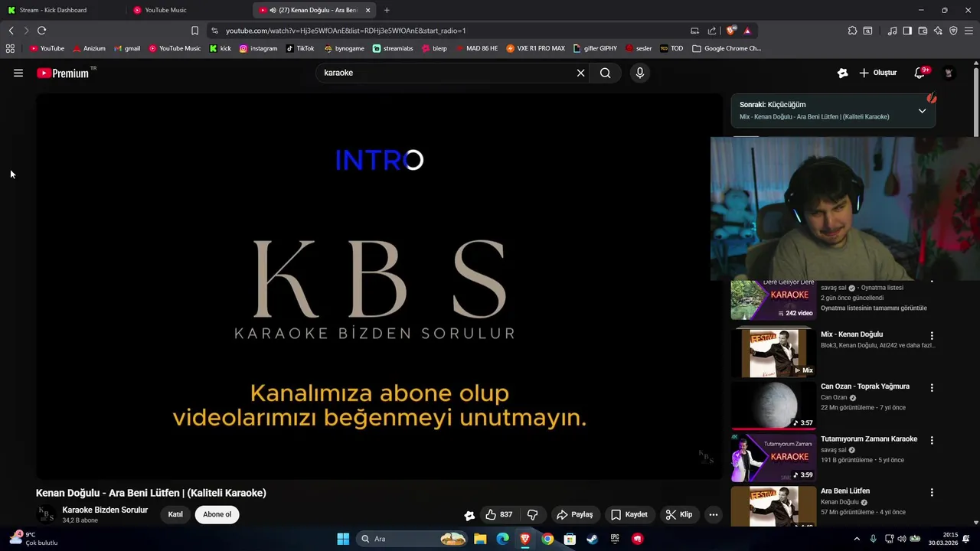Open the Steam taskbar icon

[x=592, y=539]
